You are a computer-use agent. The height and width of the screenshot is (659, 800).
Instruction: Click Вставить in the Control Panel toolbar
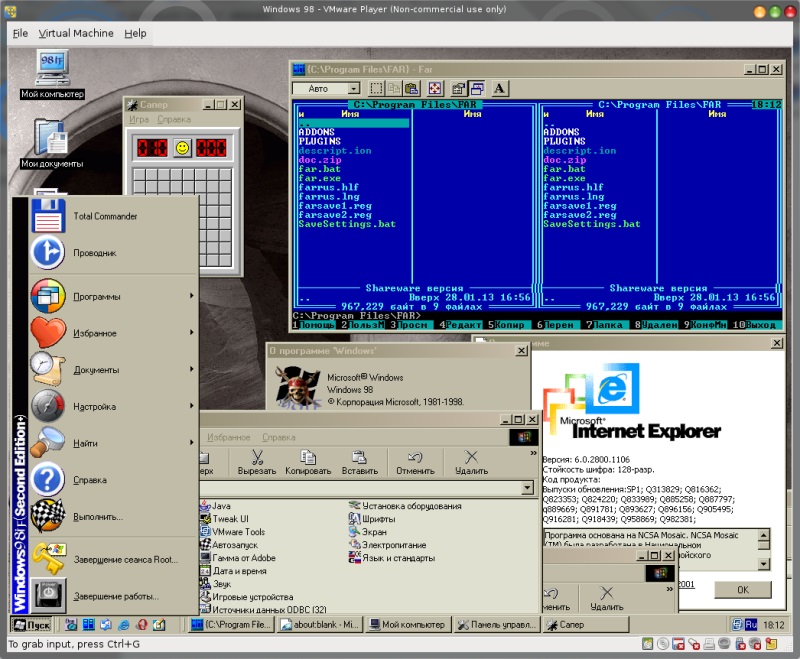360,463
